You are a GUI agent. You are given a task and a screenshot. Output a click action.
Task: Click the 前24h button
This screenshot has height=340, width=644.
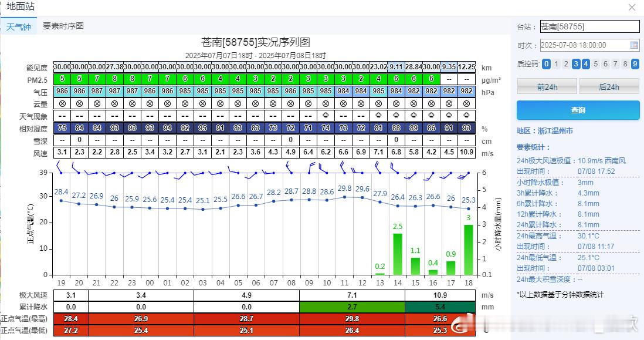(x=547, y=87)
